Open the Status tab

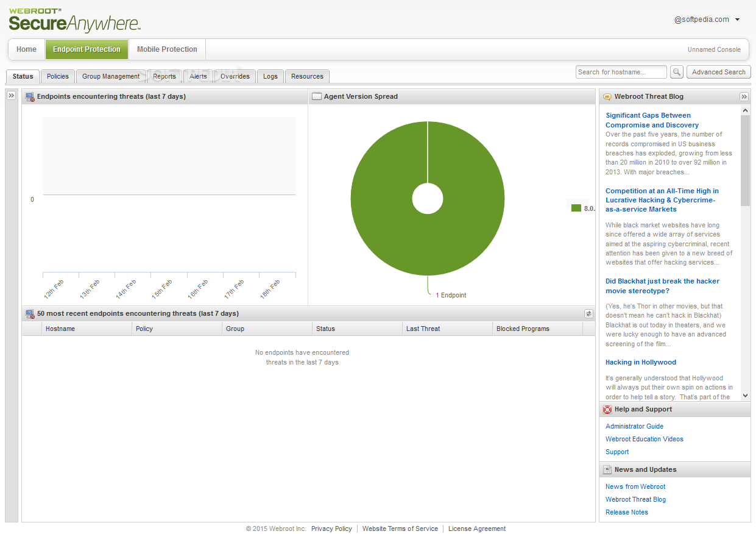[x=23, y=76]
